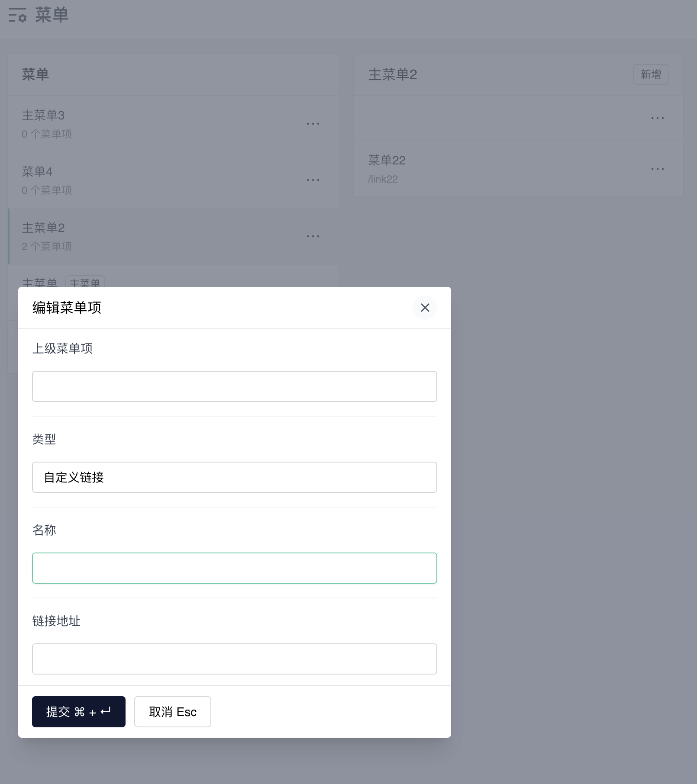
Task: Click the /link22 link text
Action: tap(383, 179)
